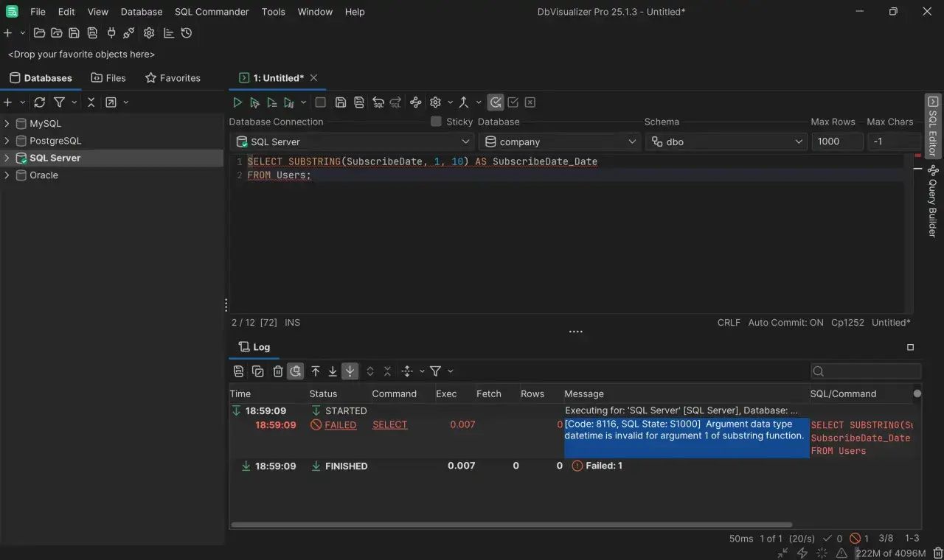944x560 pixels.
Task: Toggle the Auto Commit button in the editor toolbar
Action: tap(496, 102)
